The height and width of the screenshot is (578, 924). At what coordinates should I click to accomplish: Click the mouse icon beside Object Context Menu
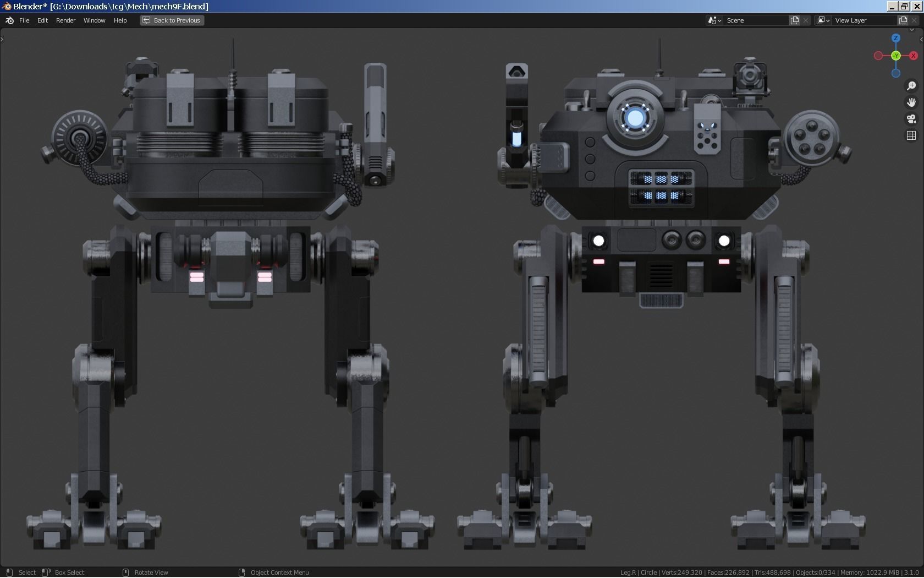[x=241, y=572]
